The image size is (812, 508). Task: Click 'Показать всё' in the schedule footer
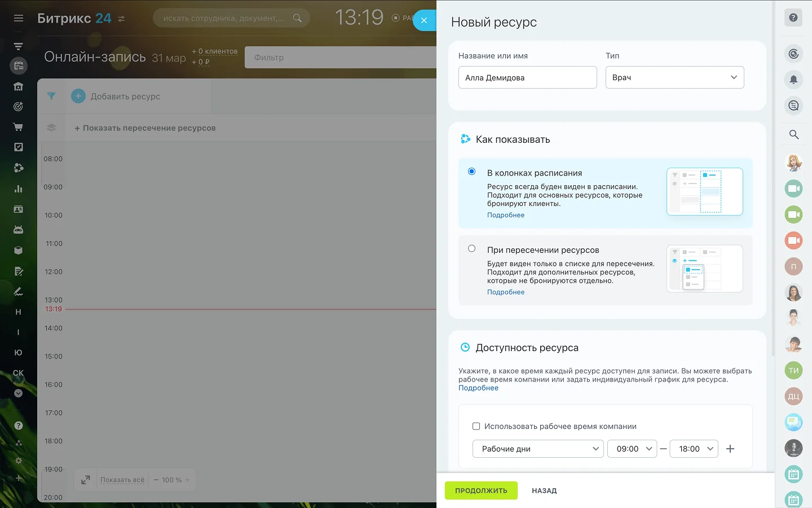coord(122,480)
